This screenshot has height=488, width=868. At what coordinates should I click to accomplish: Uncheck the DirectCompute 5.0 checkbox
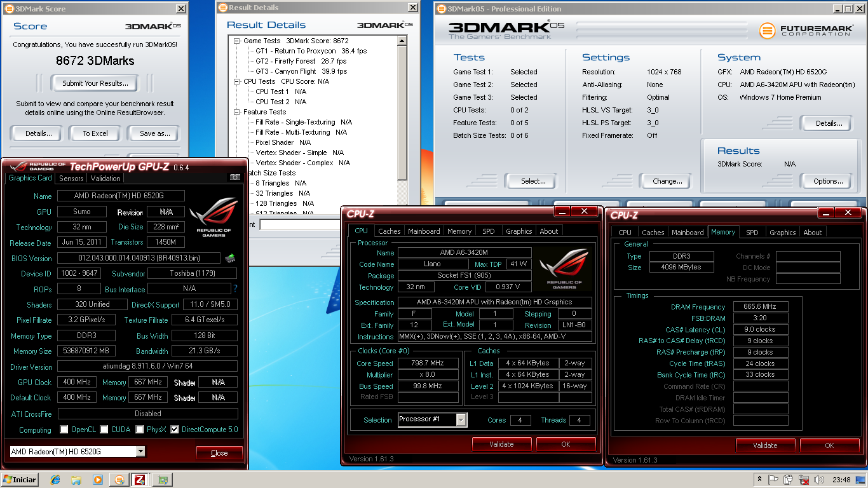click(175, 430)
